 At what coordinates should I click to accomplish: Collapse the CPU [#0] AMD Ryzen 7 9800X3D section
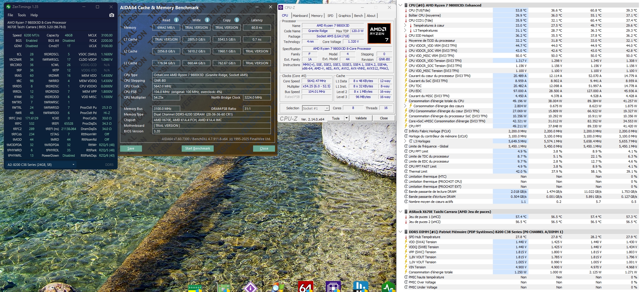[400, 5]
